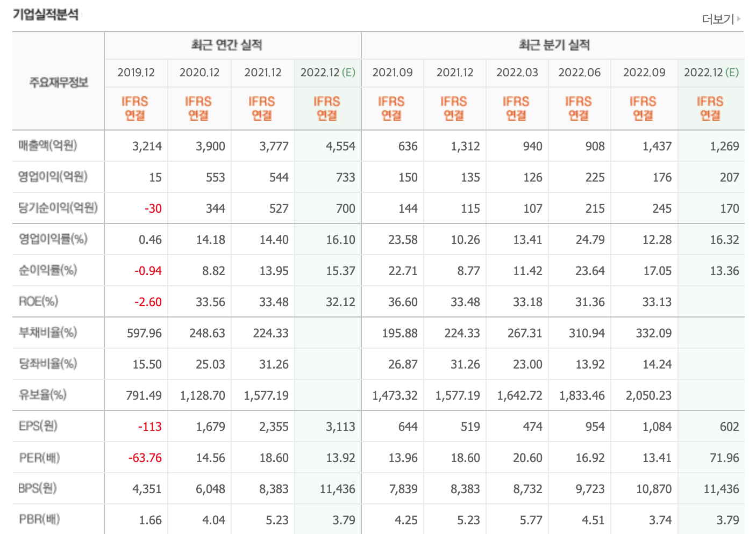Click the quarterly 2022.09 column header
The height and width of the screenshot is (534, 756).
tap(644, 73)
